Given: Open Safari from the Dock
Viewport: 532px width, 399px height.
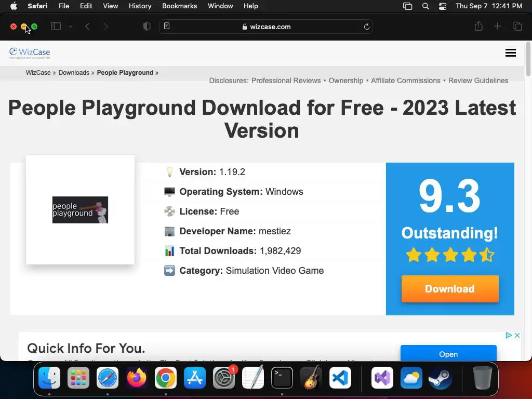Looking at the screenshot, I should [x=108, y=378].
